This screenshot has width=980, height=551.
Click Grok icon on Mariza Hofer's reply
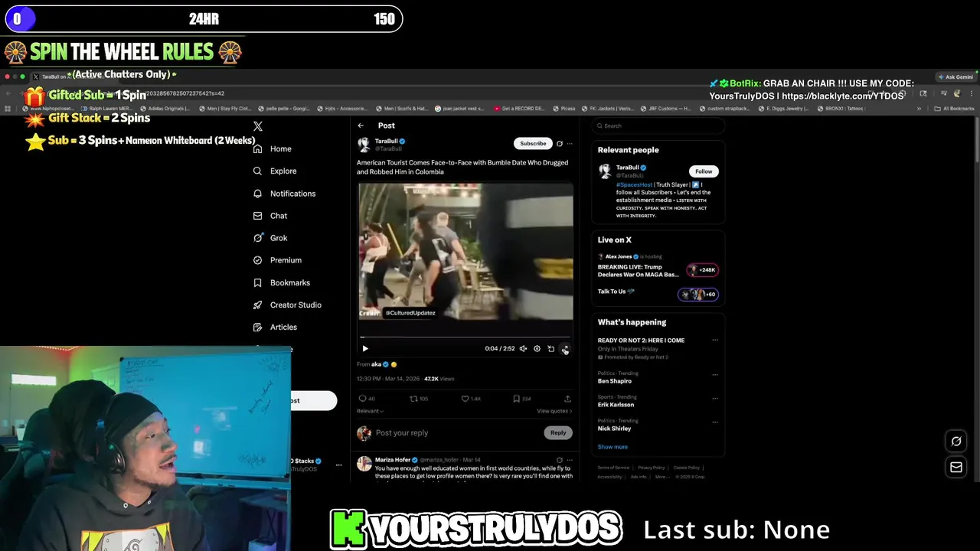[x=560, y=460]
